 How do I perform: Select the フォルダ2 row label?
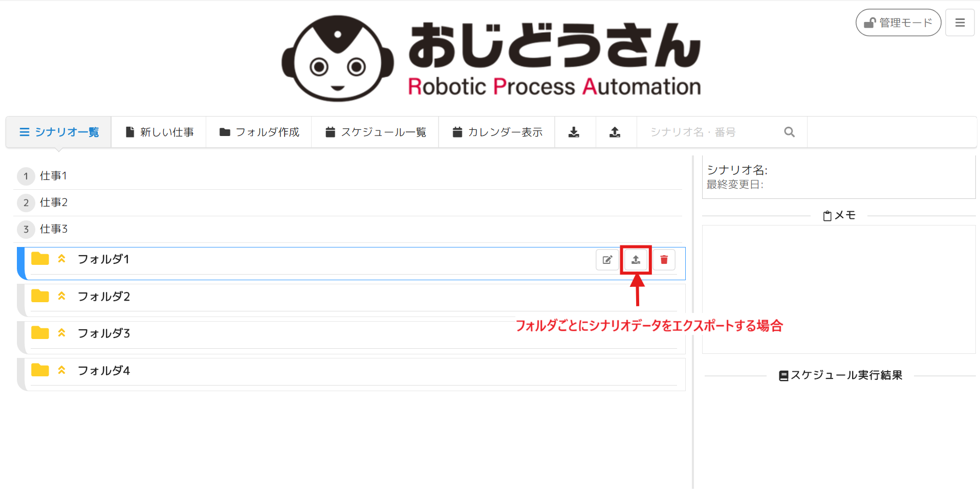[x=104, y=297]
